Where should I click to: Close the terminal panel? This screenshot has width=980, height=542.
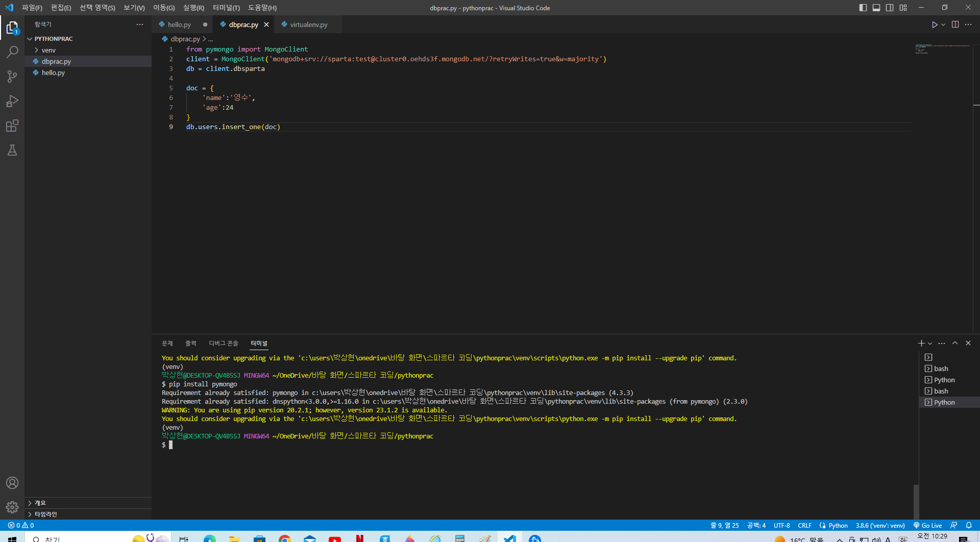(968, 343)
